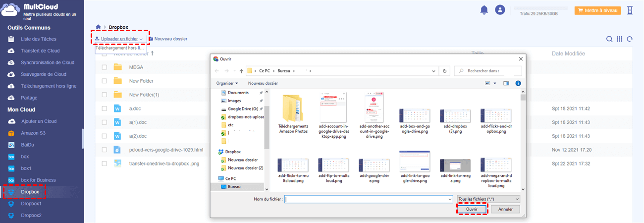Tick checkbox beside New Folder(1)
The width and height of the screenshot is (644, 223).
click(105, 95)
